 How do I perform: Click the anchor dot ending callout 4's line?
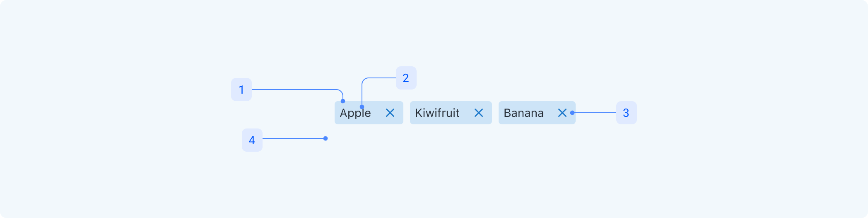[325, 138]
